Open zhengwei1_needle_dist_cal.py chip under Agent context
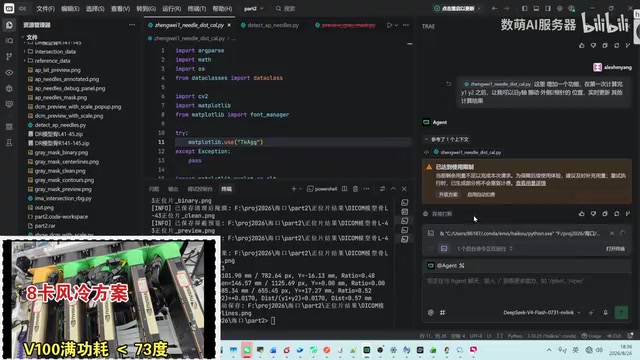This screenshot has width=640, height=360. click(467, 152)
